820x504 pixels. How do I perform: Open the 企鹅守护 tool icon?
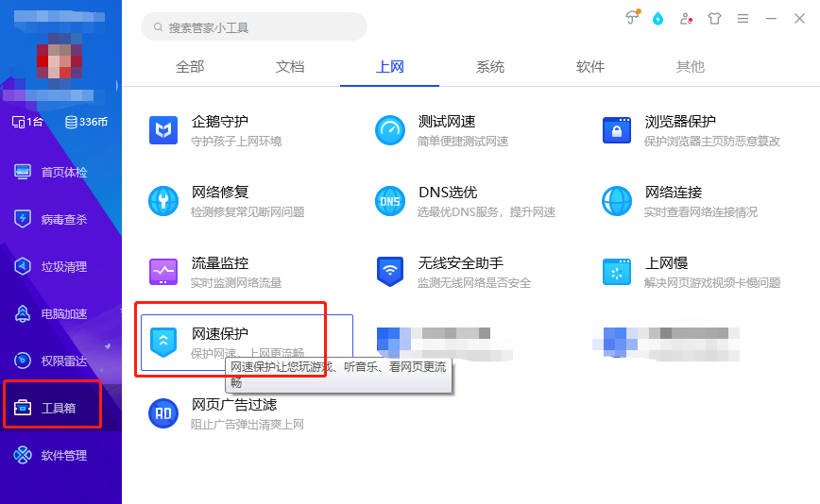[163, 130]
